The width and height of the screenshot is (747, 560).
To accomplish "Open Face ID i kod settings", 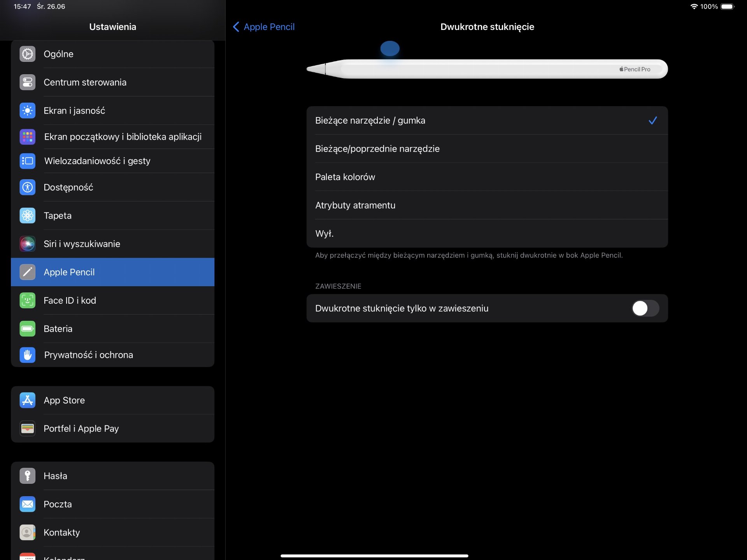I will coord(113,300).
